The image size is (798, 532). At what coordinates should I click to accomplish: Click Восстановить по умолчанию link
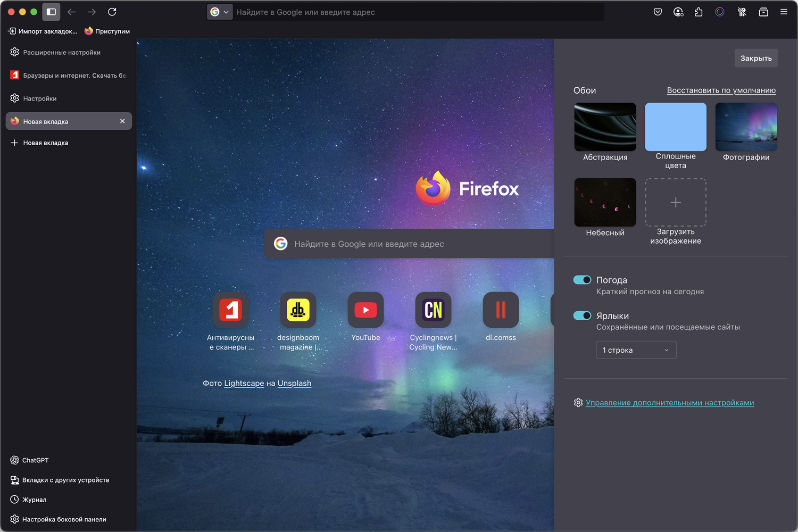(721, 90)
